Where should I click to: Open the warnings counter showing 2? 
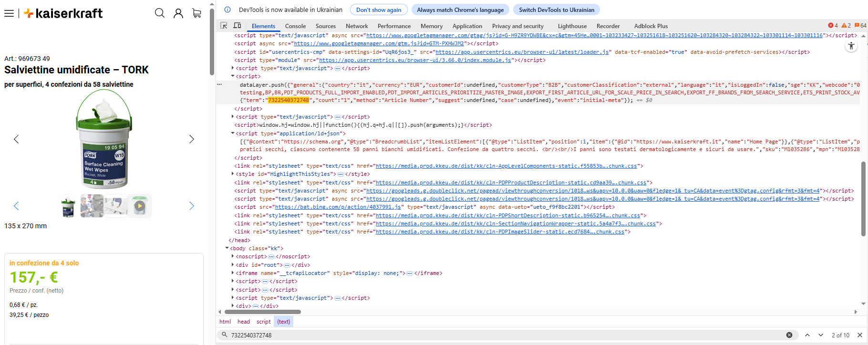[846, 26]
